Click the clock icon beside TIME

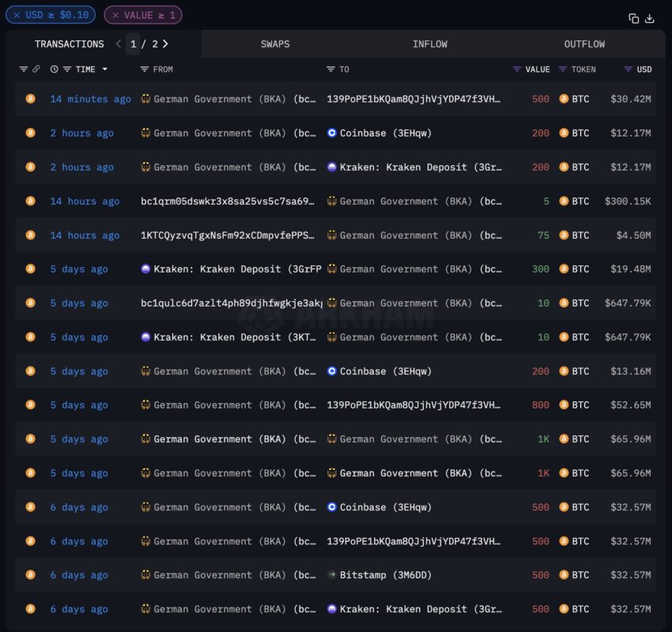click(54, 69)
